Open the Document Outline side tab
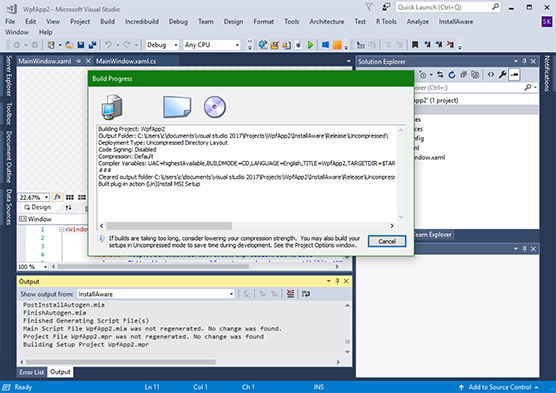 coord(9,157)
